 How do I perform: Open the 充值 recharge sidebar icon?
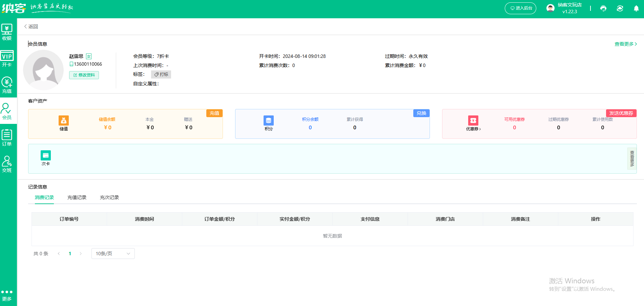pos(7,85)
